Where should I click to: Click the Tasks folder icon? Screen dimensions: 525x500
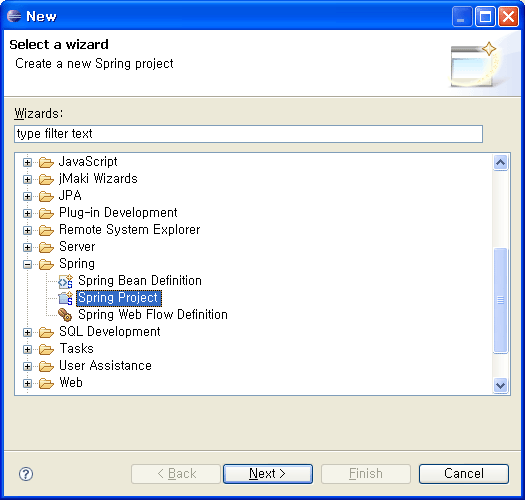[46, 349]
